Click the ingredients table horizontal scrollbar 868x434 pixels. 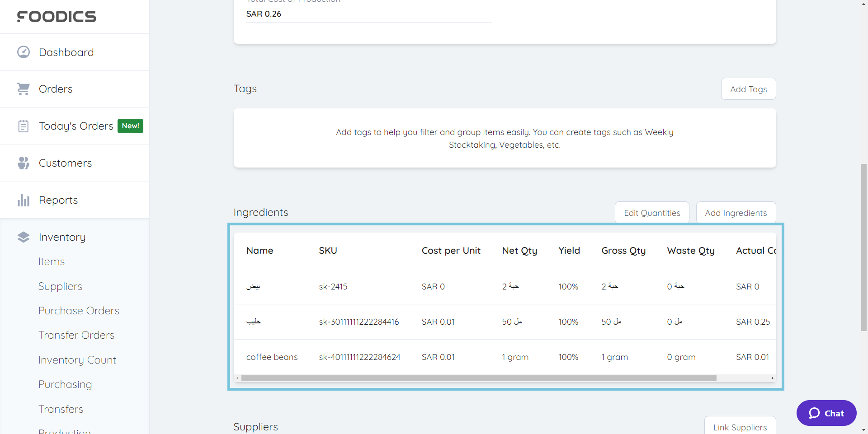tap(479, 378)
